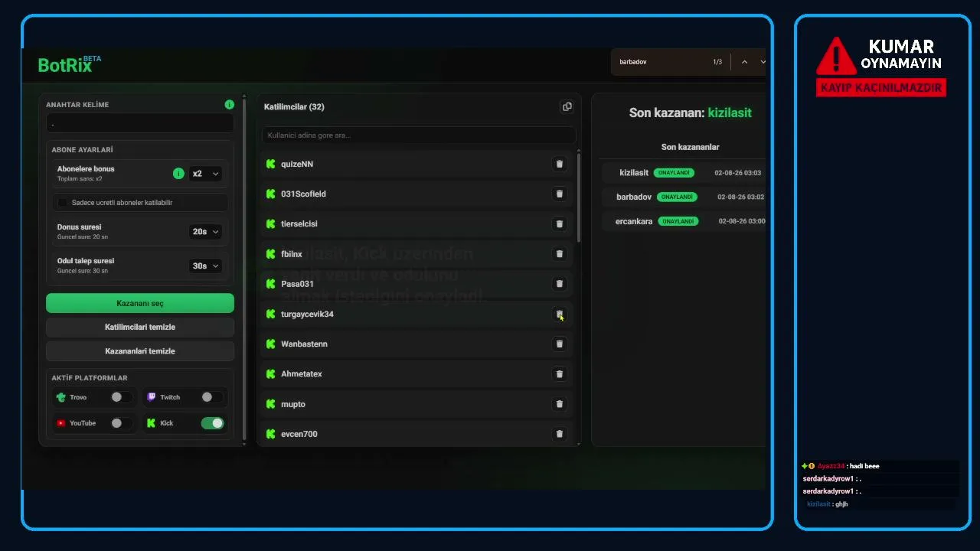Delete mupto from the list
Viewport: 980px width, 551px height.
tap(559, 404)
